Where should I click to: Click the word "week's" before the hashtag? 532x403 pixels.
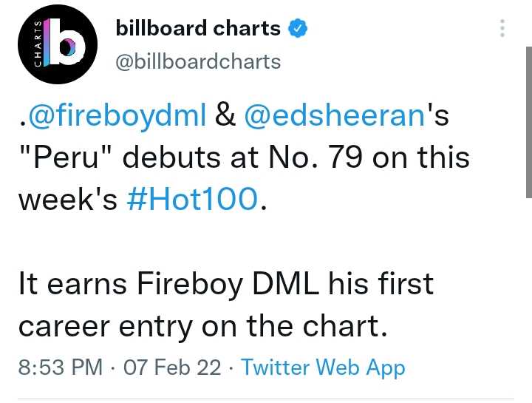[67, 200]
